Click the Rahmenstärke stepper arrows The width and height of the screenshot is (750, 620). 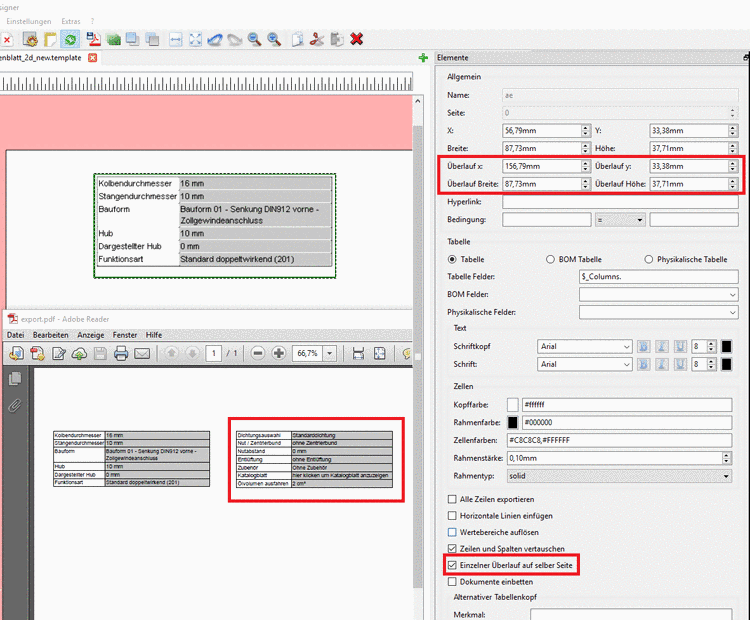click(727, 458)
